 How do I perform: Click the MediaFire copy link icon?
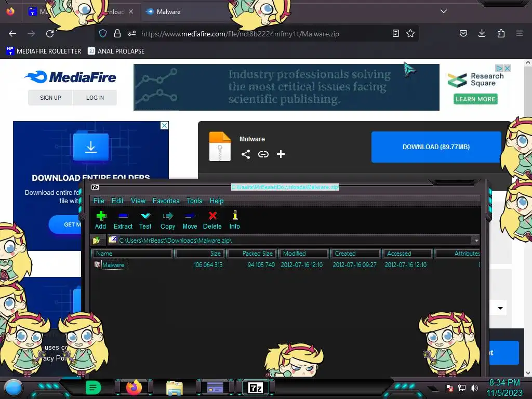pos(263,154)
